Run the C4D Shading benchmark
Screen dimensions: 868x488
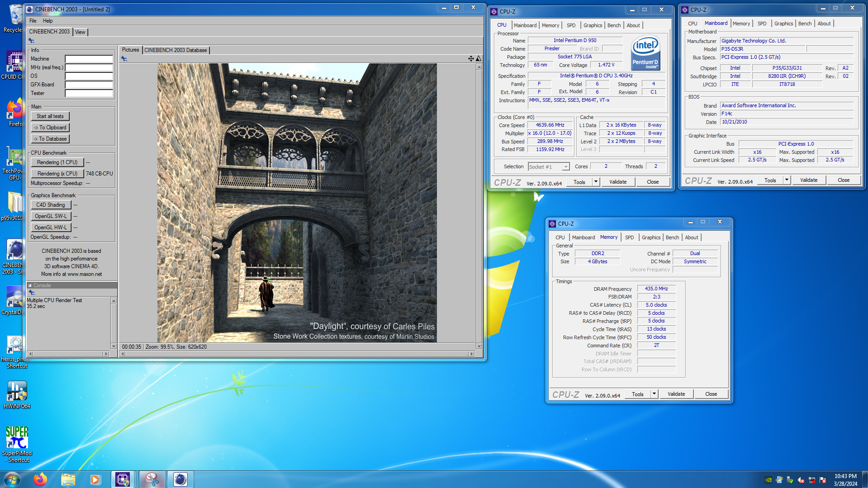click(x=51, y=205)
